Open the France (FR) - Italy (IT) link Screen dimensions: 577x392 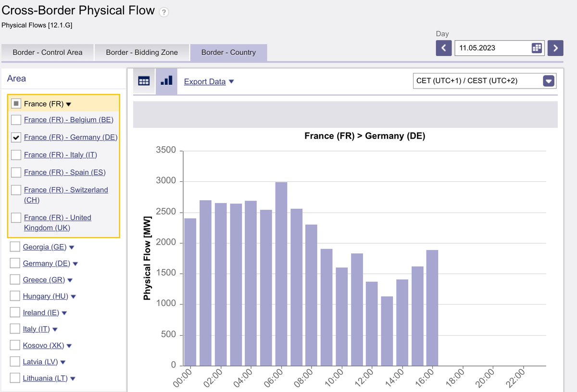tap(61, 154)
